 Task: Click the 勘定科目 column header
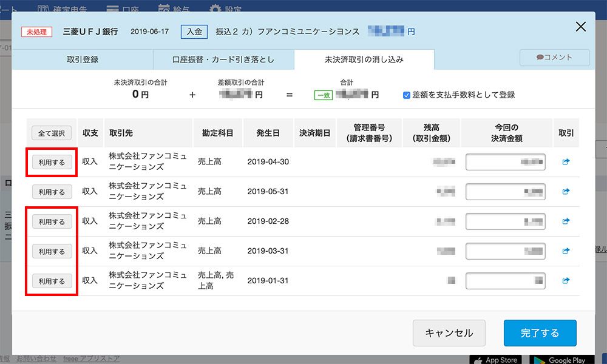pyautogui.click(x=217, y=133)
